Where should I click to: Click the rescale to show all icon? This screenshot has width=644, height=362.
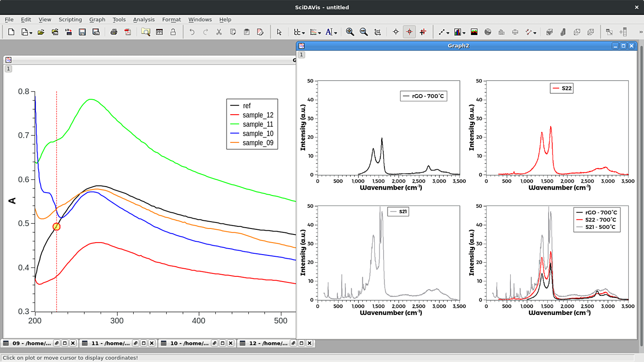(377, 32)
